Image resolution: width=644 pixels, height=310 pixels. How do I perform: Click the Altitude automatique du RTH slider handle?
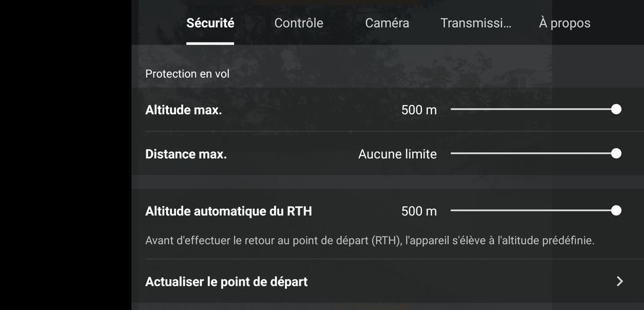point(616,211)
